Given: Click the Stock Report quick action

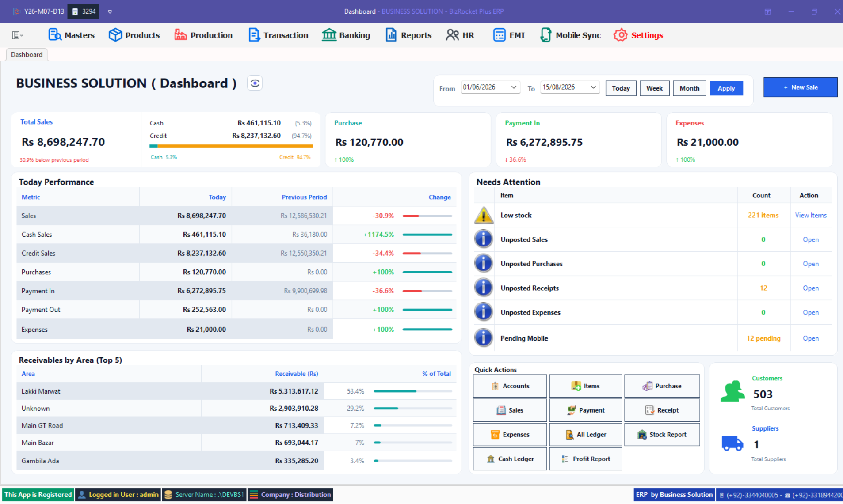Looking at the screenshot, I should click(x=662, y=435).
